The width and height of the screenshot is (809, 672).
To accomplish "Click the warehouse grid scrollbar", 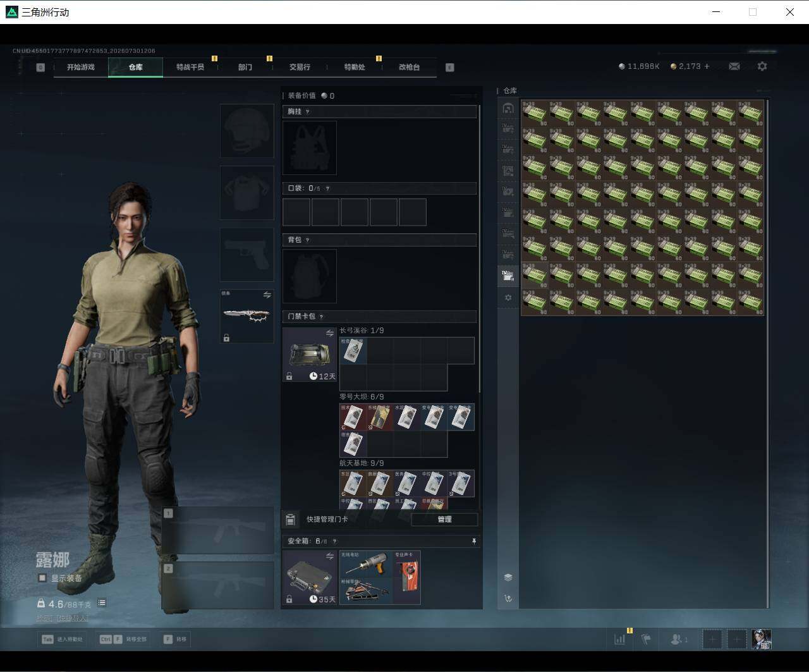I will [x=768, y=353].
